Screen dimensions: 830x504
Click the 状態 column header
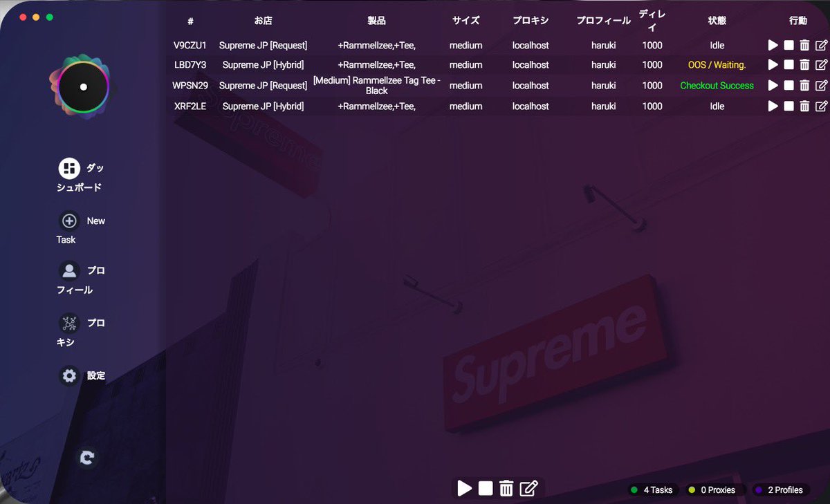717,21
